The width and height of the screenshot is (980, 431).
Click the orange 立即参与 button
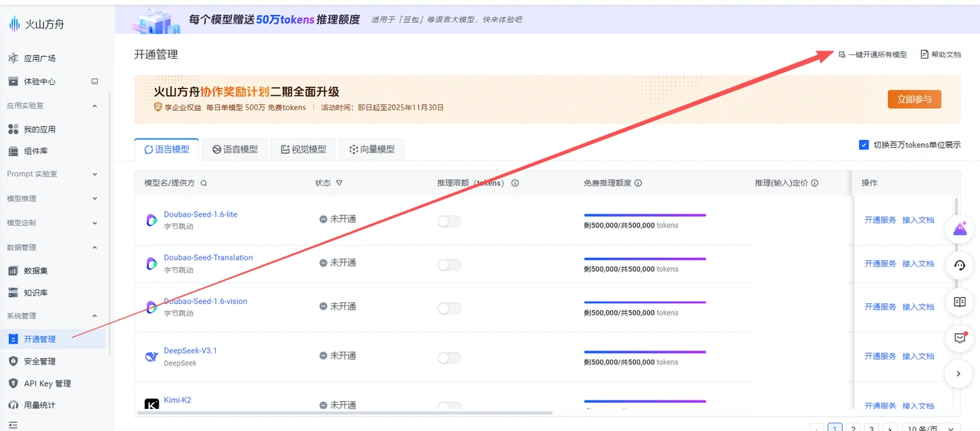click(x=914, y=100)
